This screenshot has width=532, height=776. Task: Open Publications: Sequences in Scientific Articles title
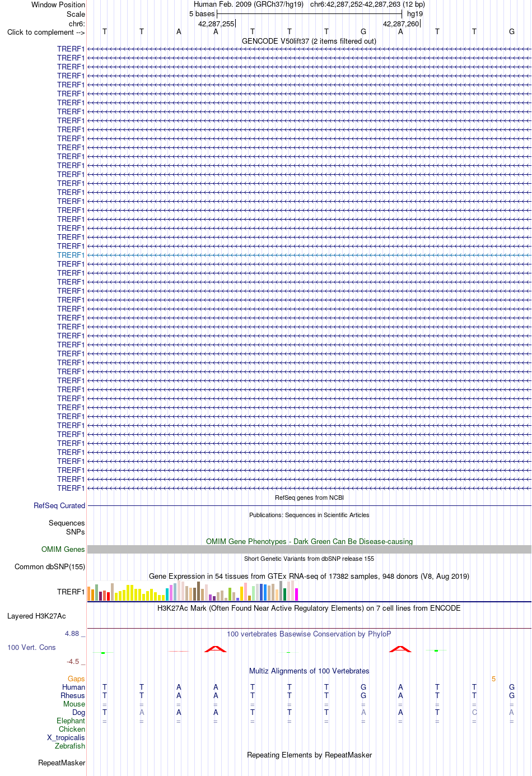pos(309,515)
